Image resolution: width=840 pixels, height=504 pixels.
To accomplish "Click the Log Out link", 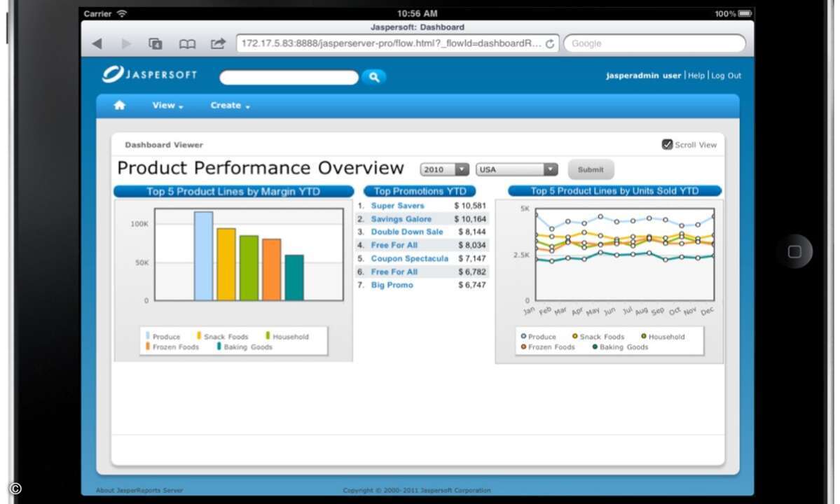I will tap(727, 76).
